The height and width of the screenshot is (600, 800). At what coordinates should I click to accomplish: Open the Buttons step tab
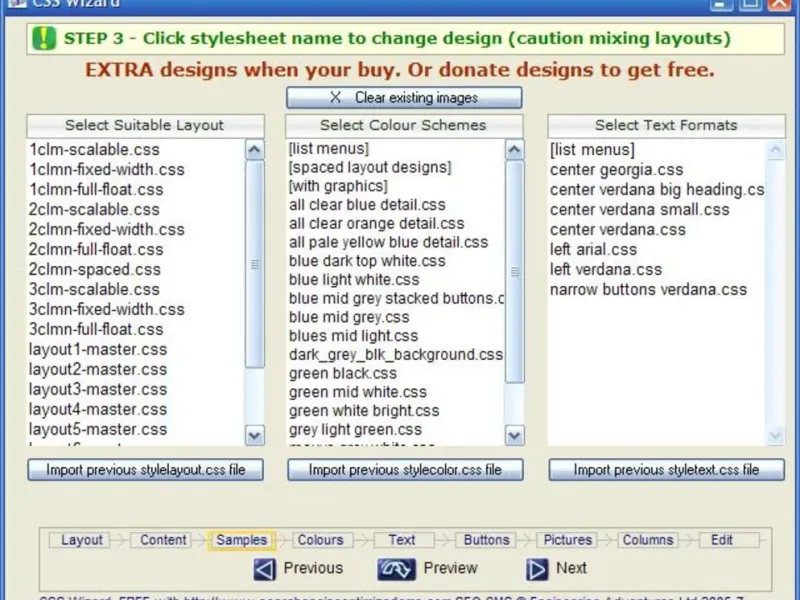click(x=485, y=540)
